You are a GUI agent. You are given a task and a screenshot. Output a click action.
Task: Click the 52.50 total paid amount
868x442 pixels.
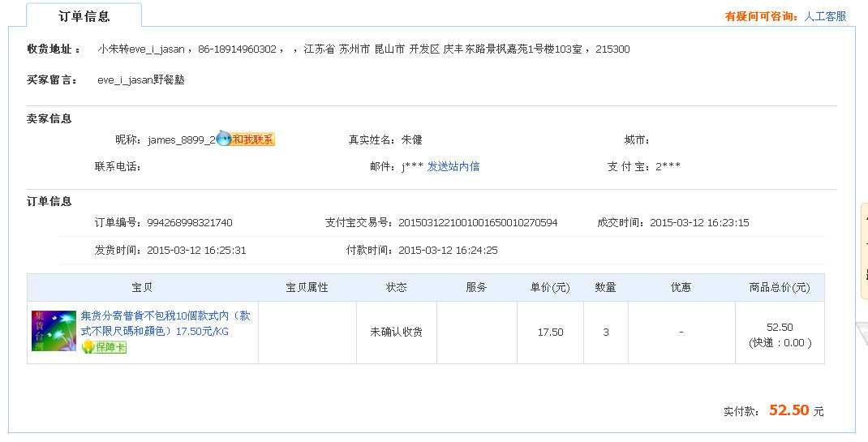pos(789,410)
